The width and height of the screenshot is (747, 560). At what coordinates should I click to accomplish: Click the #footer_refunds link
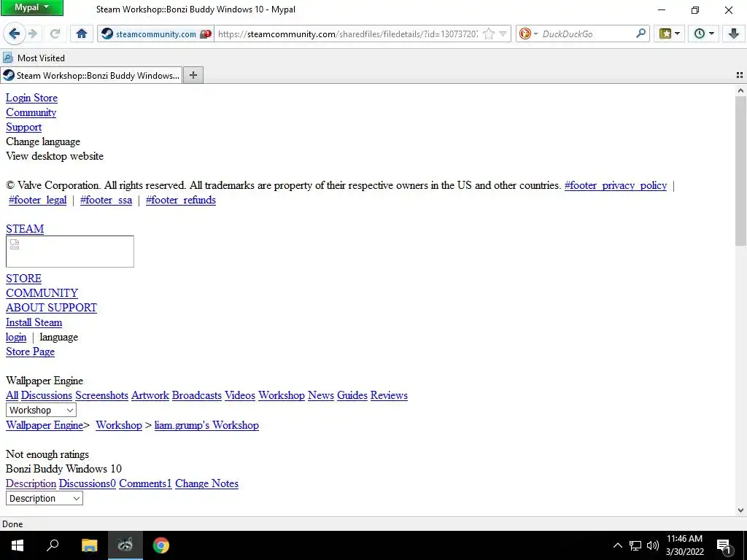pos(181,200)
